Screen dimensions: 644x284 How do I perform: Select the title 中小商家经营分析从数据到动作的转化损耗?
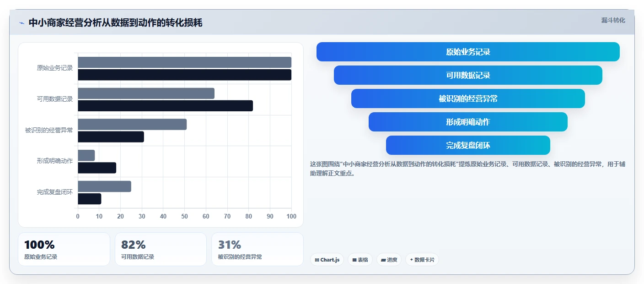(x=115, y=23)
